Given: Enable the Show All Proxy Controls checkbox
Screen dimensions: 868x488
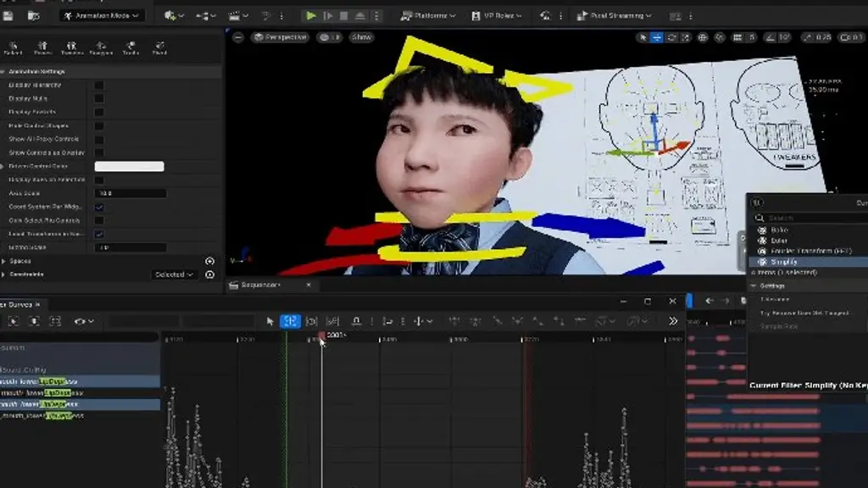Looking at the screenshot, I should click(99, 140).
